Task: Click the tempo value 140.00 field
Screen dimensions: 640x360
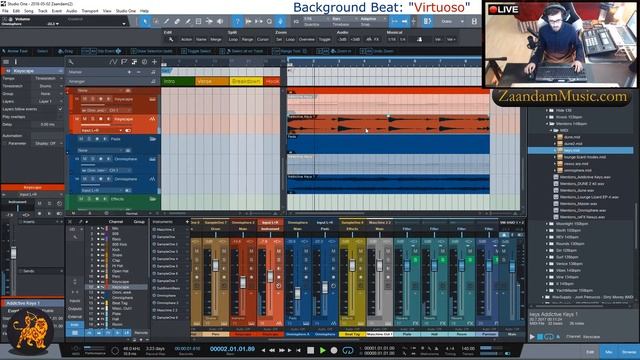Action: 468,349
